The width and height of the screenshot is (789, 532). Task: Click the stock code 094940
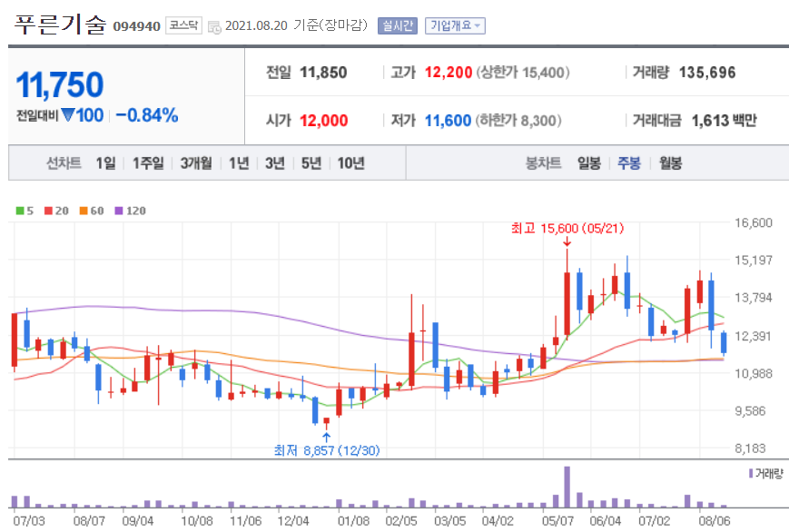pyautogui.click(x=136, y=26)
